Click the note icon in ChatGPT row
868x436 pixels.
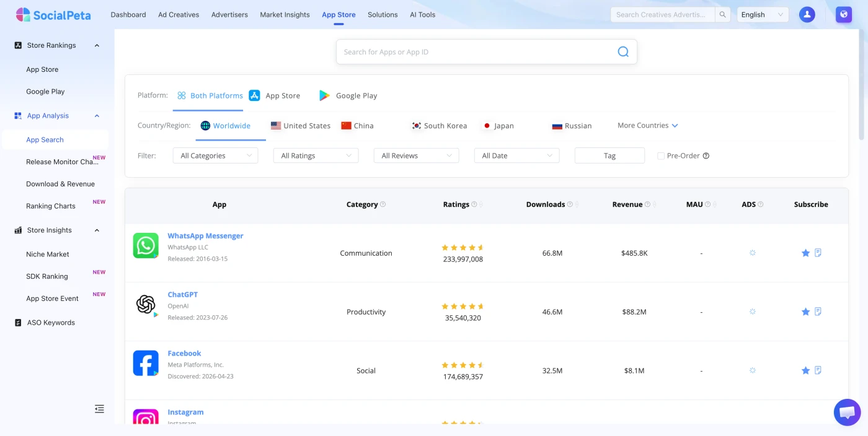click(818, 312)
